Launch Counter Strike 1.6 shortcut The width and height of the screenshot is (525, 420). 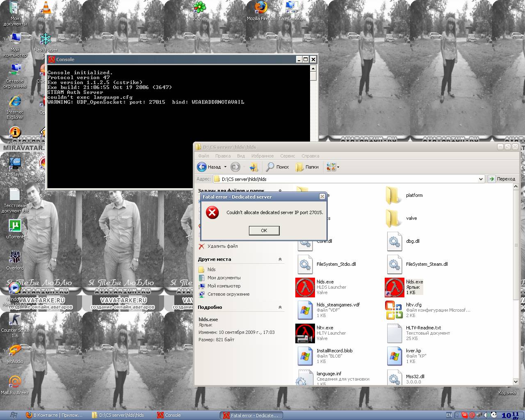[x=15, y=325]
